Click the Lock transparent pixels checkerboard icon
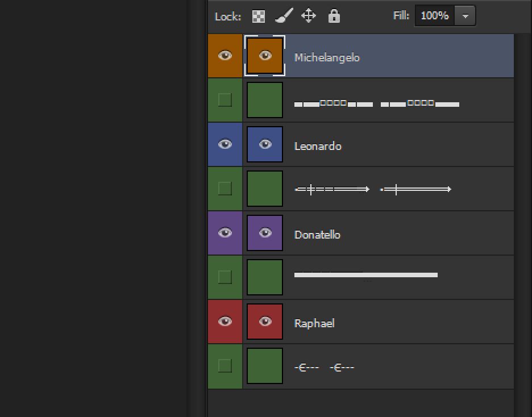 tap(259, 16)
